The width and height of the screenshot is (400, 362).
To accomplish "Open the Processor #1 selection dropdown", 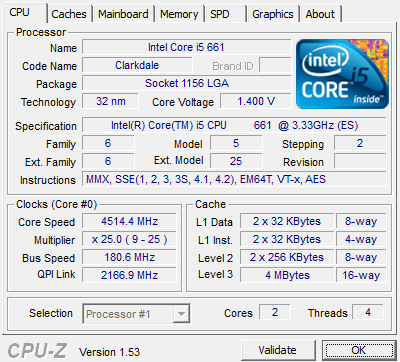I will [136, 313].
